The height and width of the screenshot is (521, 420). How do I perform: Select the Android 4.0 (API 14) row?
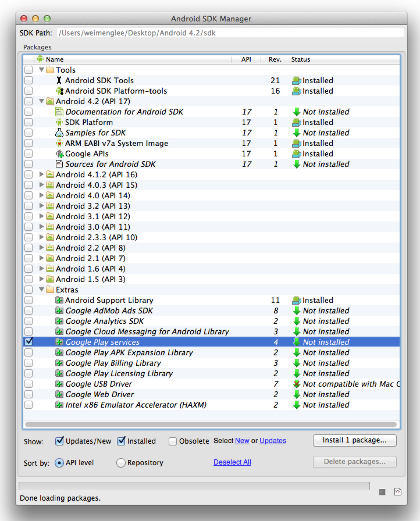tap(212, 195)
